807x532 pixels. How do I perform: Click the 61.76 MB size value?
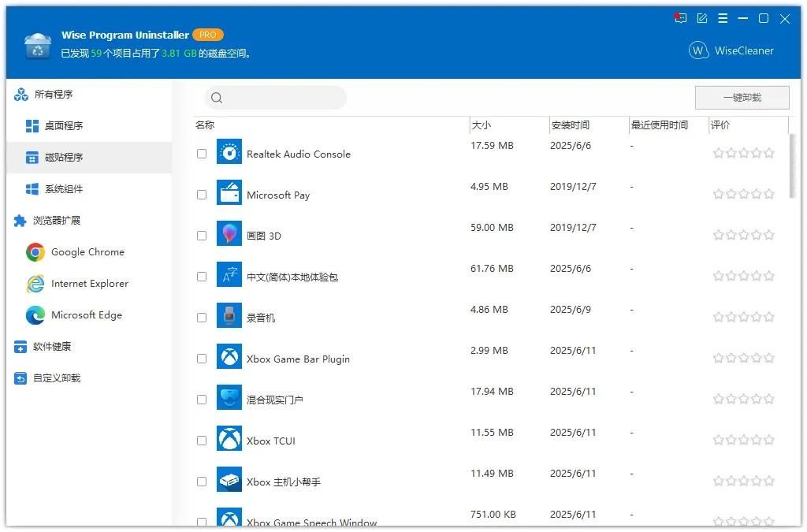492,269
